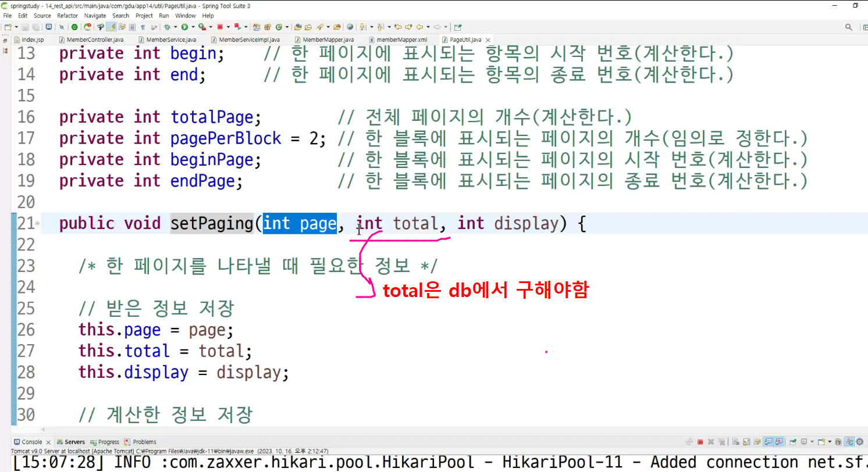The height and width of the screenshot is (472, 868).
Task: Click 'this.display = display;' on line 28
Action: [184, 372]
